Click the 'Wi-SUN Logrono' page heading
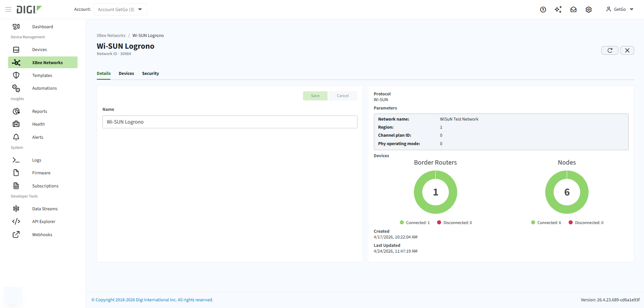Image resolution: width=644 pixels, height=308 pixels. click(x=126, y=46)
